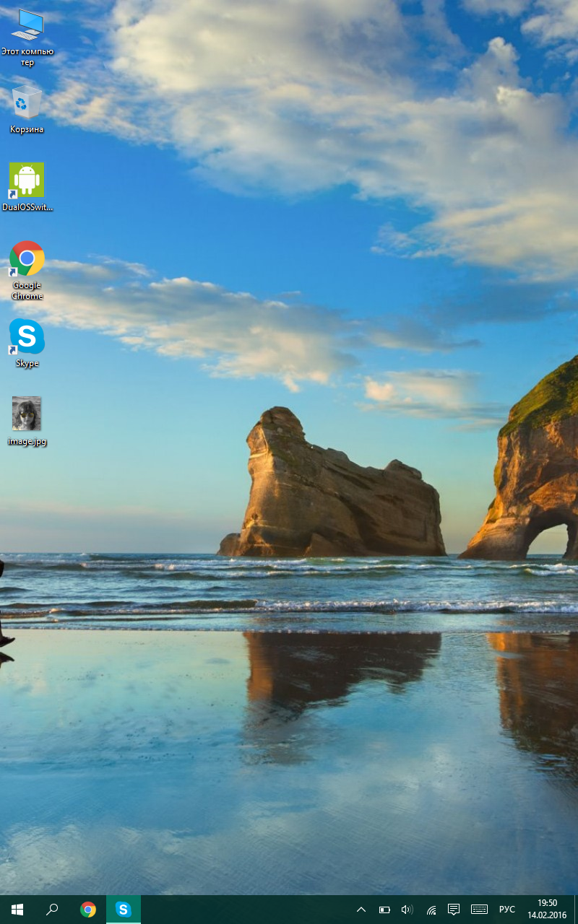Image resolution: width=578 pixels, height=924 pixels.
Task: Click the Show desktop strip
Action: (576, 910)
